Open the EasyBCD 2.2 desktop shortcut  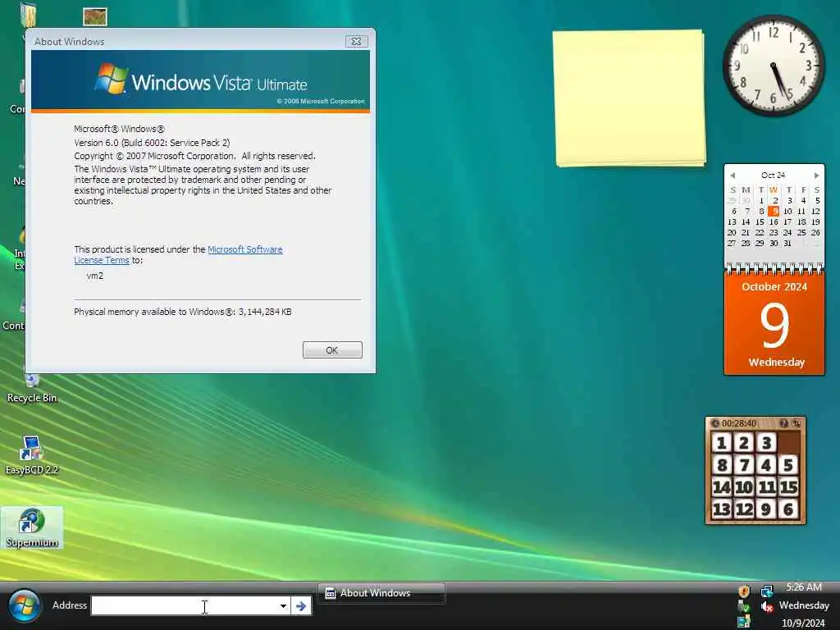click(x=32, y=455)
